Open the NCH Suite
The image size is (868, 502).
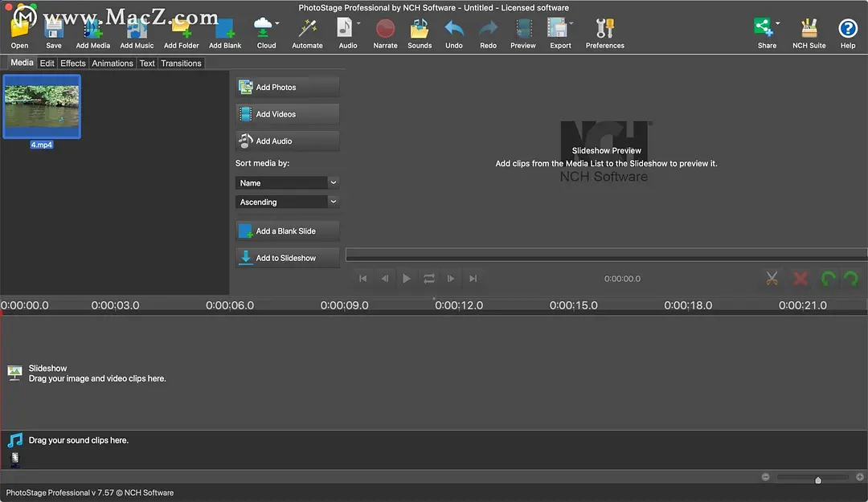coord(809,28)
